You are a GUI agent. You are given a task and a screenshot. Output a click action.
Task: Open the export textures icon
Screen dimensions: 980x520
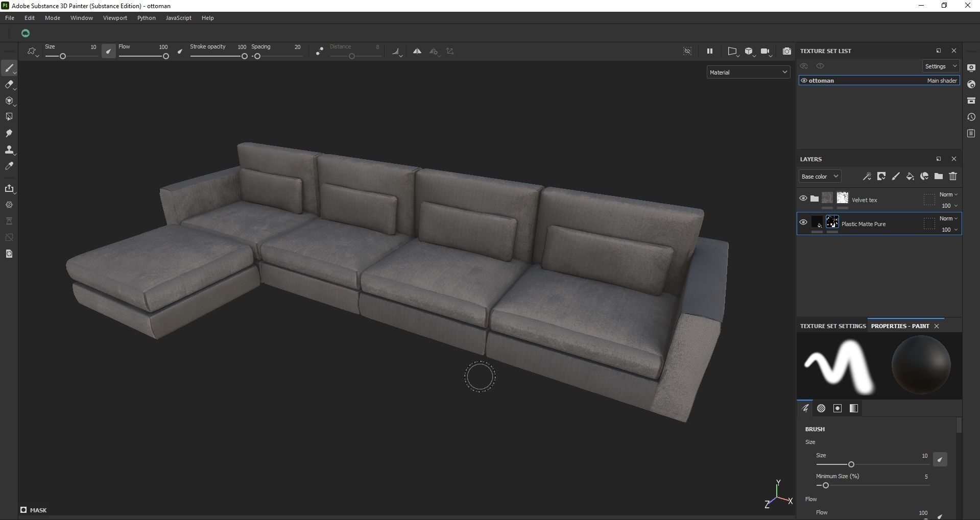point(9,188)
